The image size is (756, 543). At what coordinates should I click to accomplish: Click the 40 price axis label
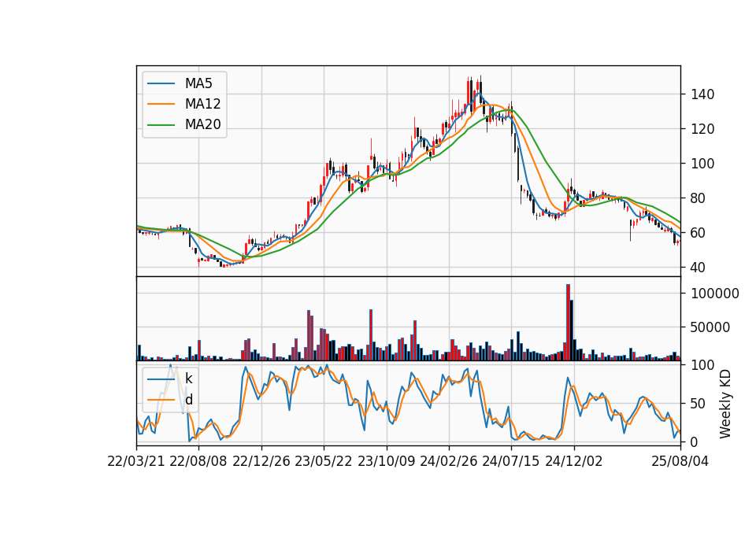click(x=699, y=268)
